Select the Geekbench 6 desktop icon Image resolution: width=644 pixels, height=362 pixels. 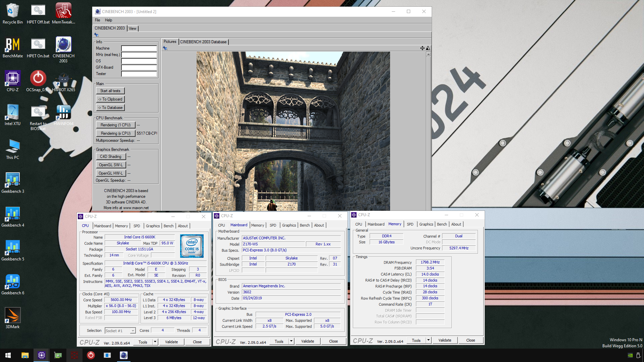pyautogui.click(x=12, y=284)
